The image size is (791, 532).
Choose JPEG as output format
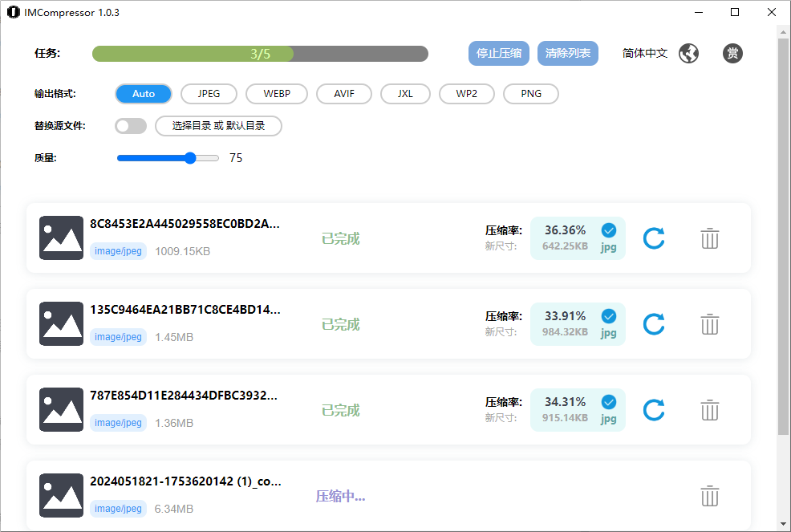click(x=209, y=94)
